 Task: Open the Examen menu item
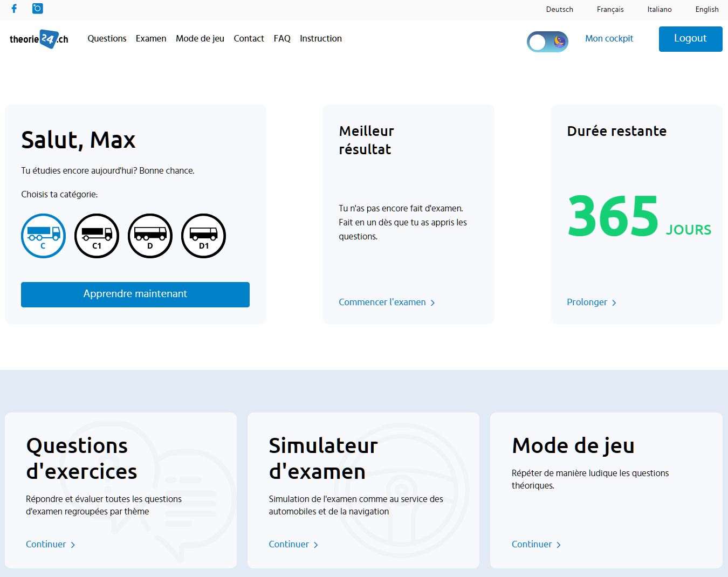(151, 38)
